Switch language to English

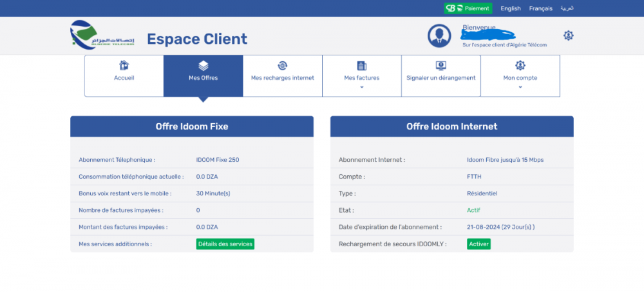[510, 8]
